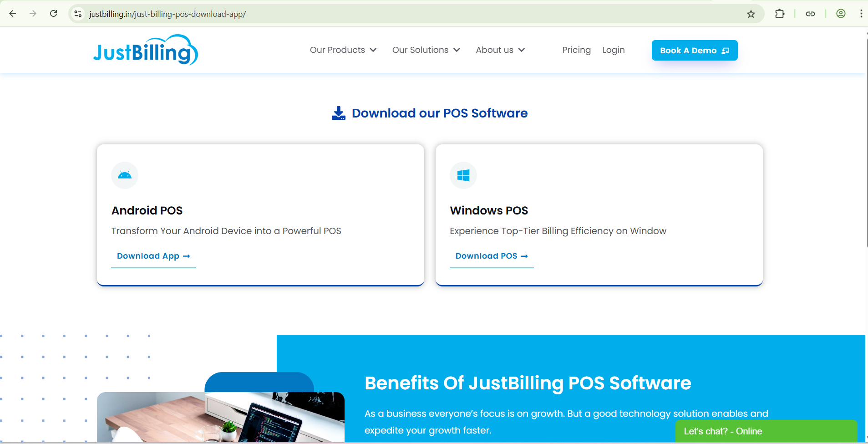Go to the Login page
The image size is (868, 444).
pyautogui.click(x=613, y=50)
